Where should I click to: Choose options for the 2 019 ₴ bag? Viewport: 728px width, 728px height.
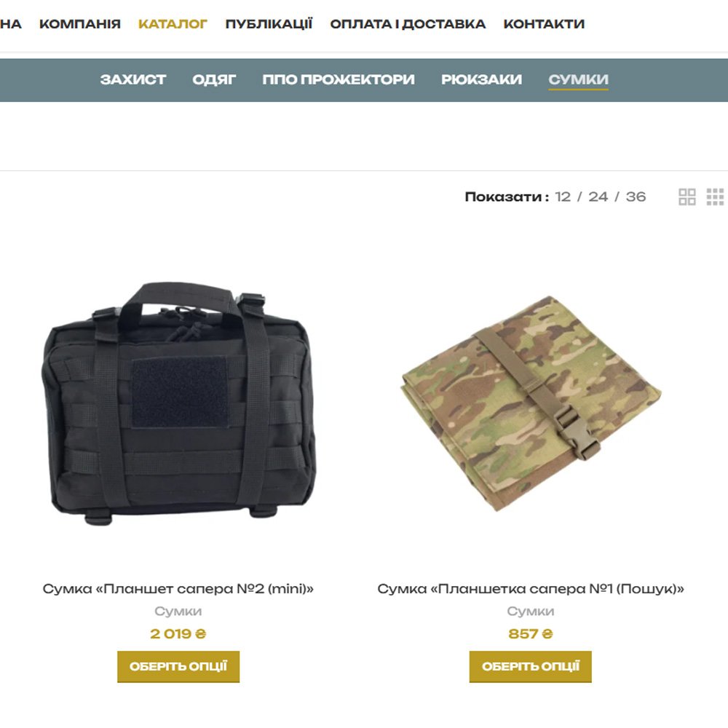[178, 667]
